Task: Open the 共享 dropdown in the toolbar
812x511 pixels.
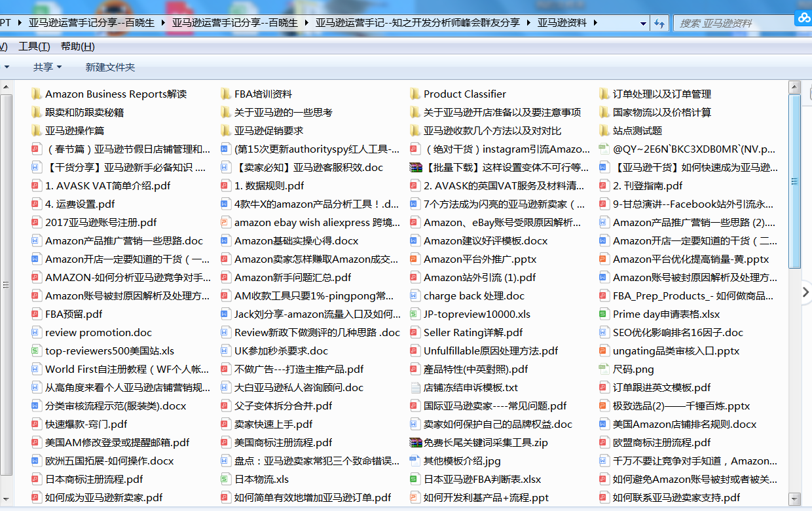Action: point(47,67)
